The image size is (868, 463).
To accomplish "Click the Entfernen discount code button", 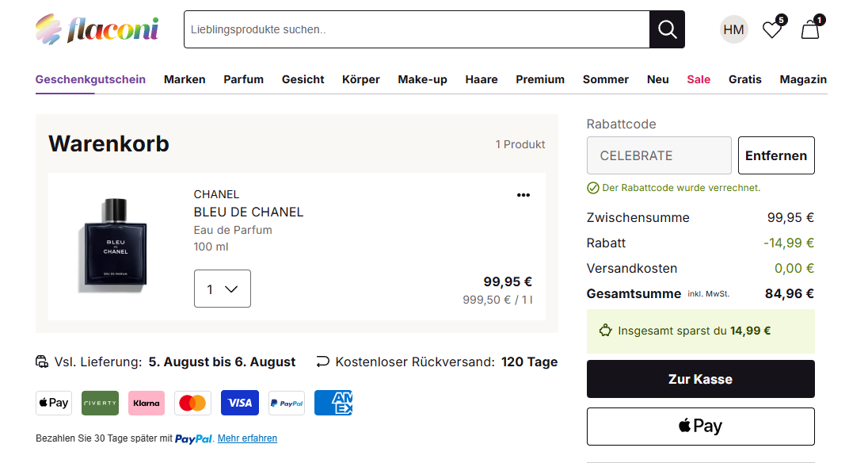I will point(776,155).
